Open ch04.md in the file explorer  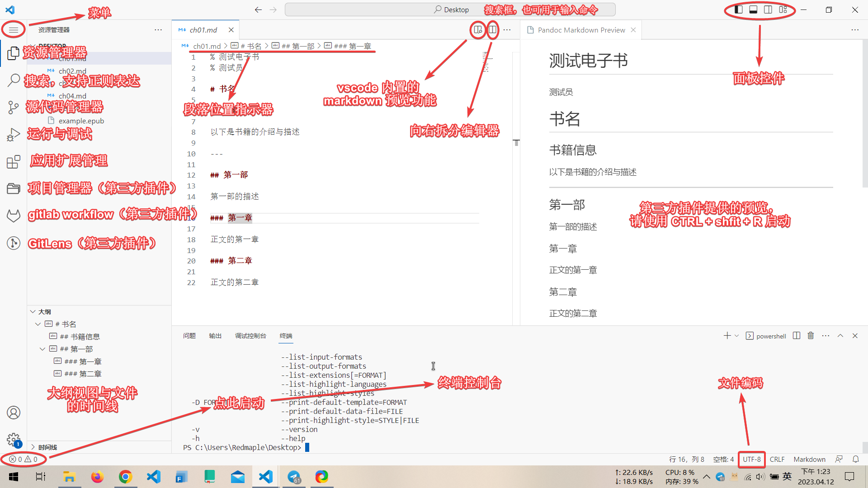click(x=72, y=96)
